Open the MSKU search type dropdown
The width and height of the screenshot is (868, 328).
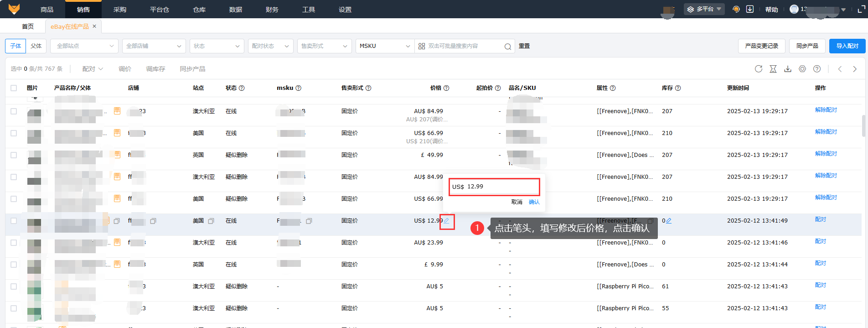[x=385, y=46]
